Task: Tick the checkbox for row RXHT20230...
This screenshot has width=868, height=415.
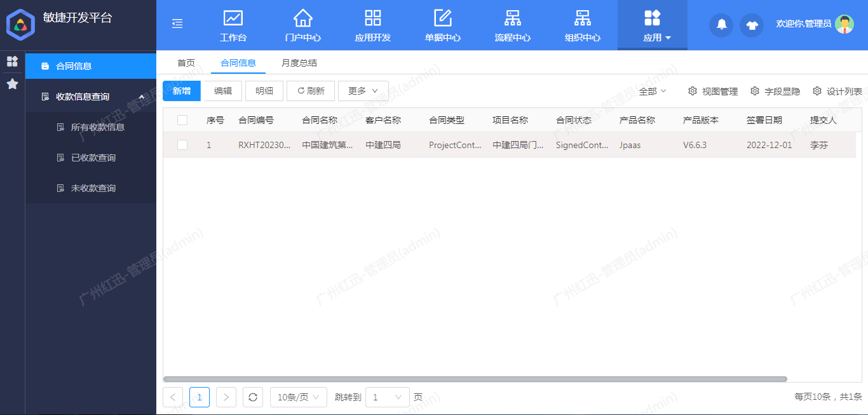Action: (182, 145)
